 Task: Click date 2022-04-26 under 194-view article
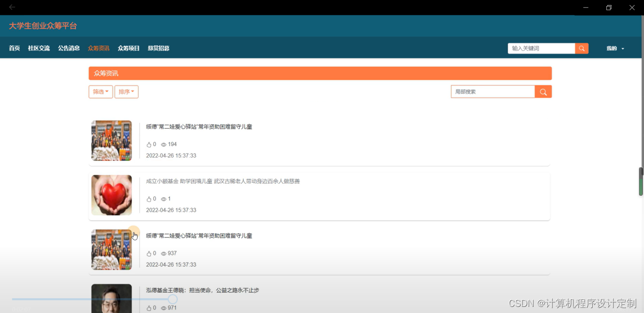click(171, 156)
